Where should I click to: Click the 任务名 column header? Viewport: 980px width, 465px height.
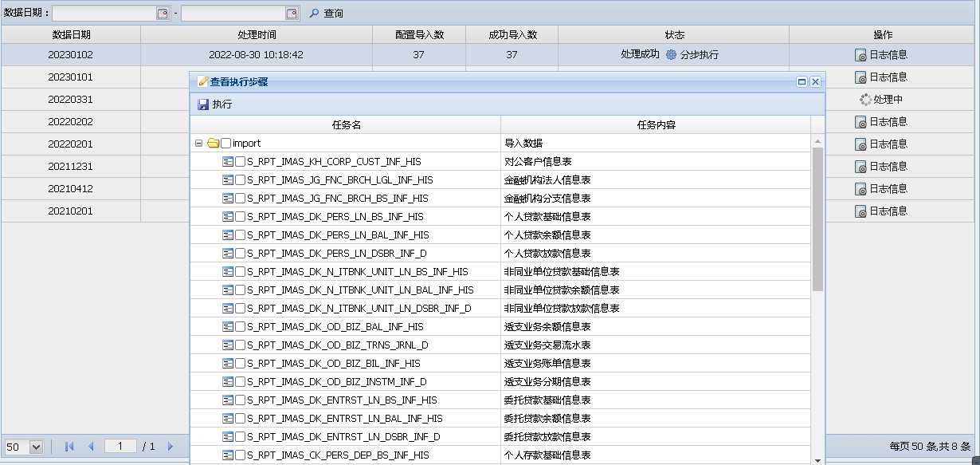pyautogui.click(x=346, y=125)
